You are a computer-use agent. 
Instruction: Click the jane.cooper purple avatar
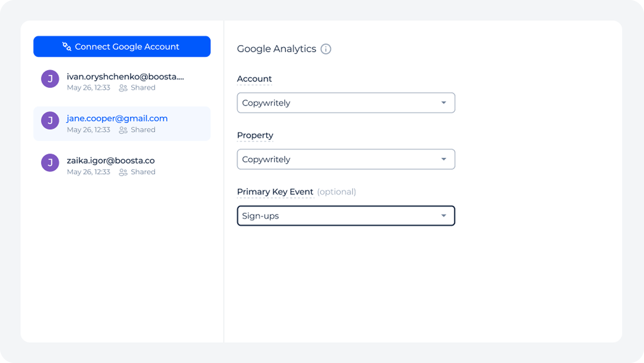tap(50, 121)
